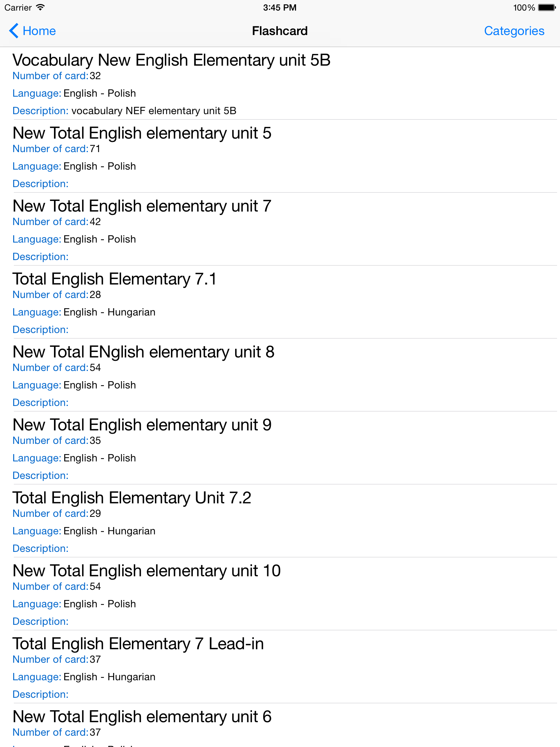
Task: Select New Total English elementary unit 5
Action: [141, 133]
